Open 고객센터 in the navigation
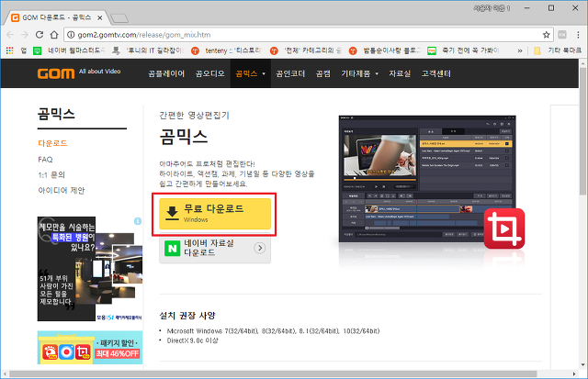 click(x=436, y=73)
